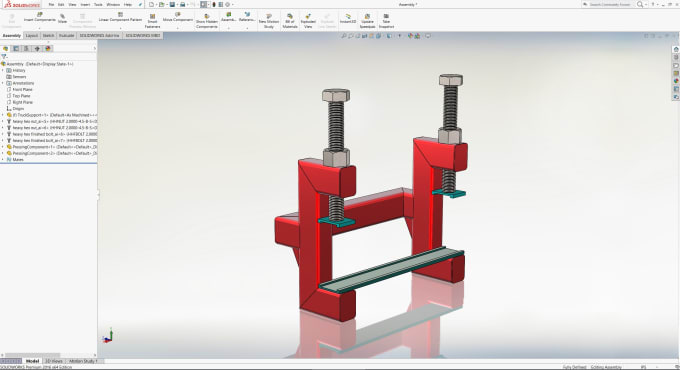Screen dimensions: 680x370
Task: Switch to the 3D Views bottom tab
Action: (54, 361)
